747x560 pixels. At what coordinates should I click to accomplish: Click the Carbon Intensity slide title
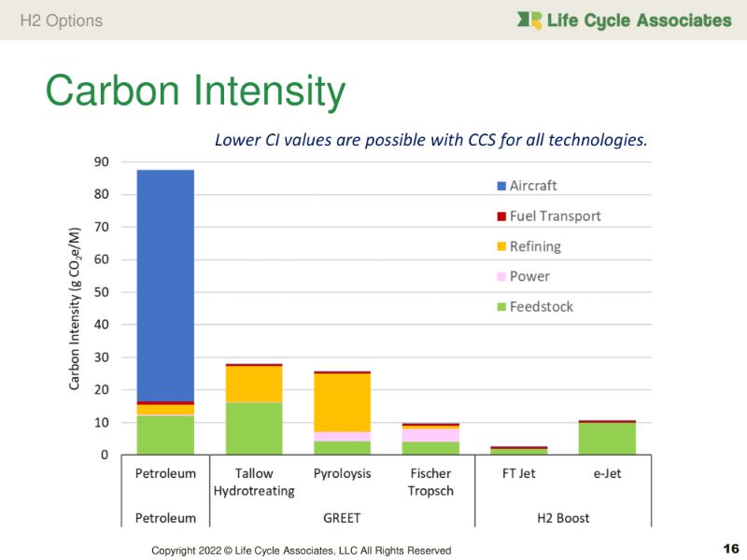(195, 91)
